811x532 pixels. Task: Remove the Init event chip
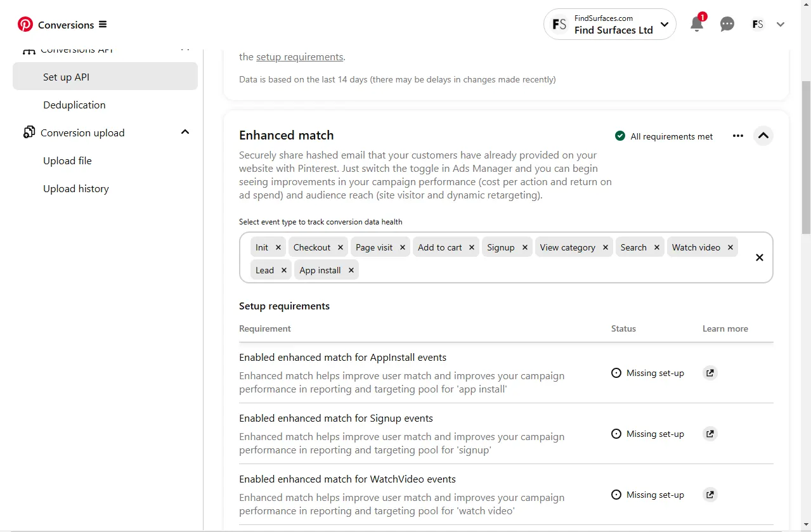(278, 247)
